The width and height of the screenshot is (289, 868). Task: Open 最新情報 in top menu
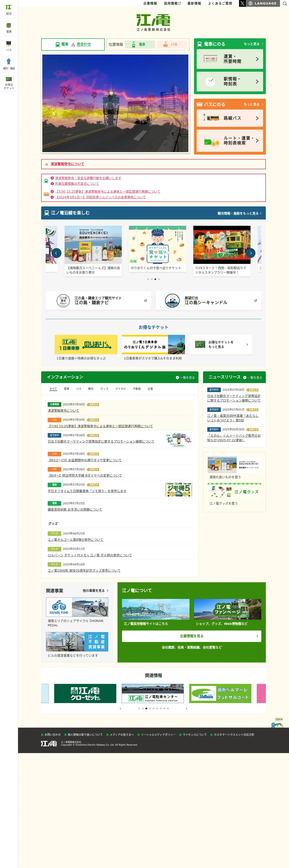(x=194, y=3)
